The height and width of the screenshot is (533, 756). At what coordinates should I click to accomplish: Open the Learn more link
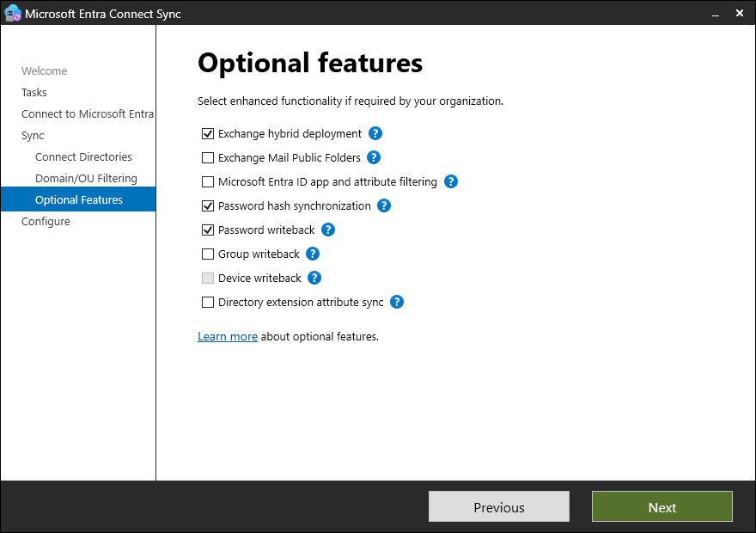pos(228,337)
